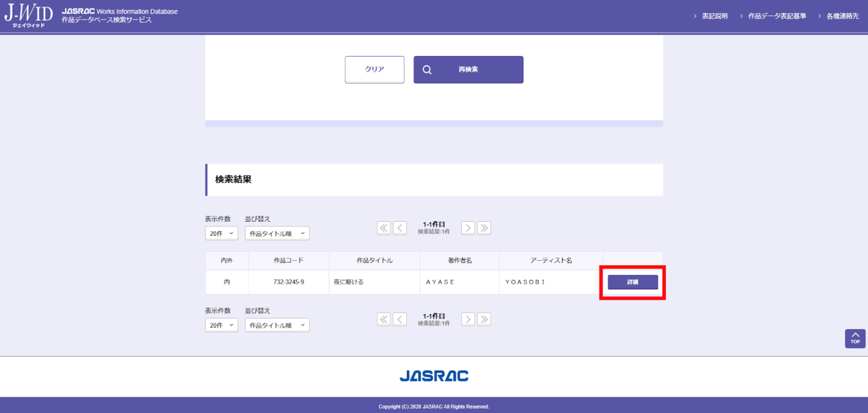
Task: Open the 並び替え dropdown below the results table
Action: [x=277, y=324]
